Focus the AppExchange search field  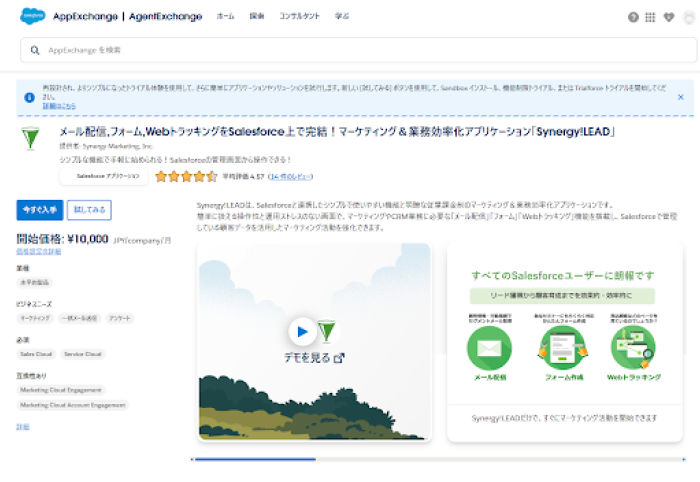pos(358,50)
